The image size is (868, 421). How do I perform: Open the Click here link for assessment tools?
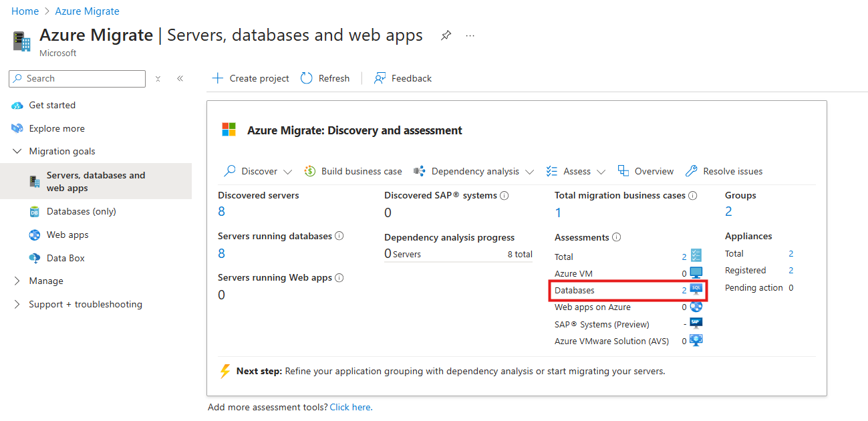click(350, 406)
